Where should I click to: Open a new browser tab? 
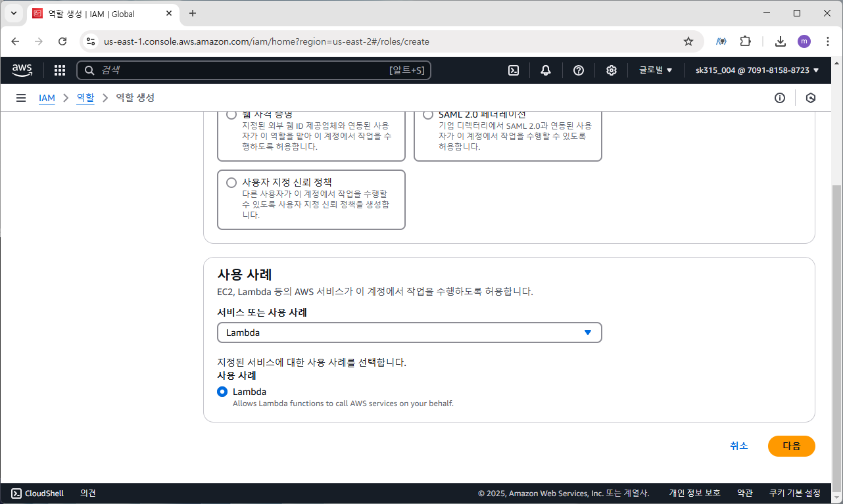[193, 13]
